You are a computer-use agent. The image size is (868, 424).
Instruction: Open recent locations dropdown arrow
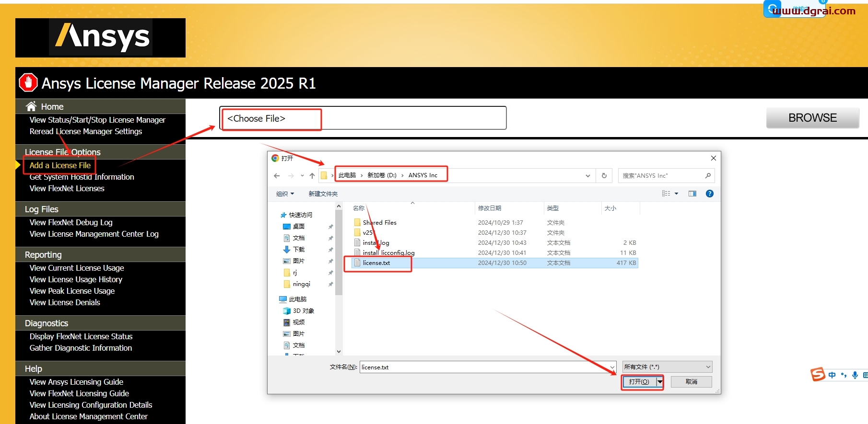[x=302, y=176]
